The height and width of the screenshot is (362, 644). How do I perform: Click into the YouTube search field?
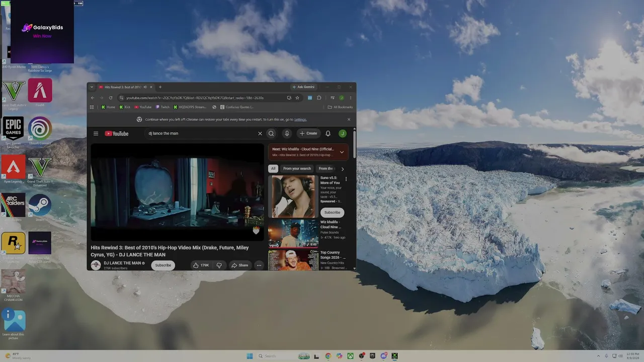[201, 133]
